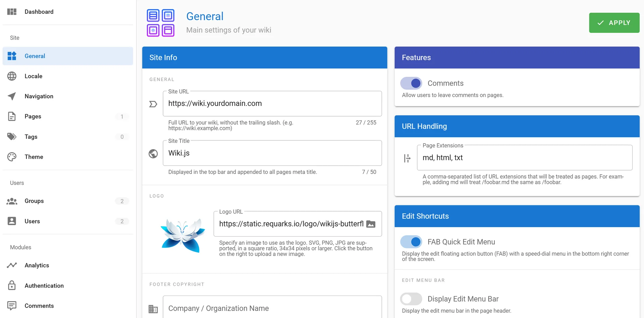Viewport: 644px width, 318px height.
Task: Click the Users text in sidebar
Action: [32, 221]
